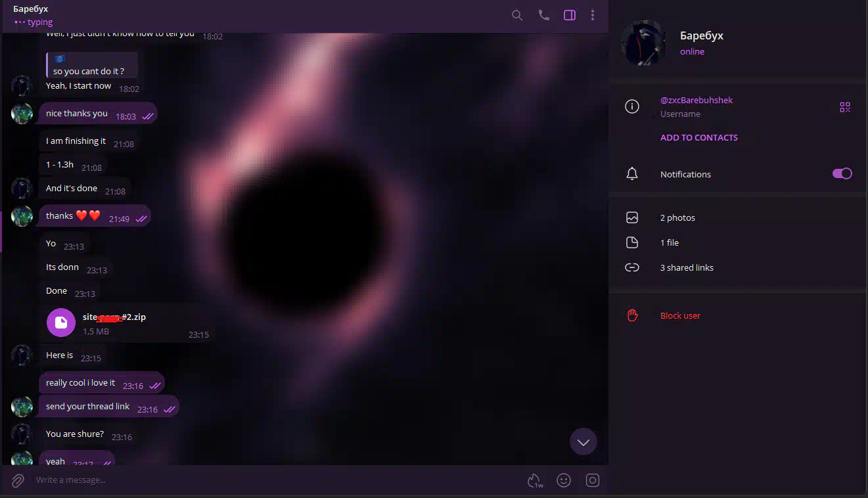
Task: Click Block user
Action: [x=680, y=315]
